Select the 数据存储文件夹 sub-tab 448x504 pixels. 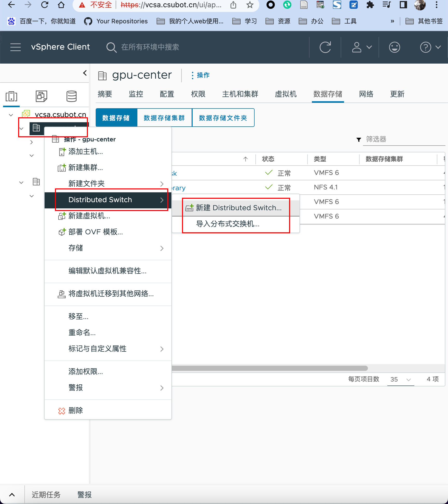[223, 118]
